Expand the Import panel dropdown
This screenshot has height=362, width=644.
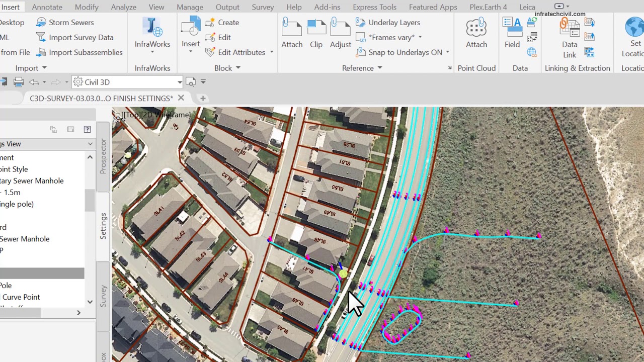point(44,68)
